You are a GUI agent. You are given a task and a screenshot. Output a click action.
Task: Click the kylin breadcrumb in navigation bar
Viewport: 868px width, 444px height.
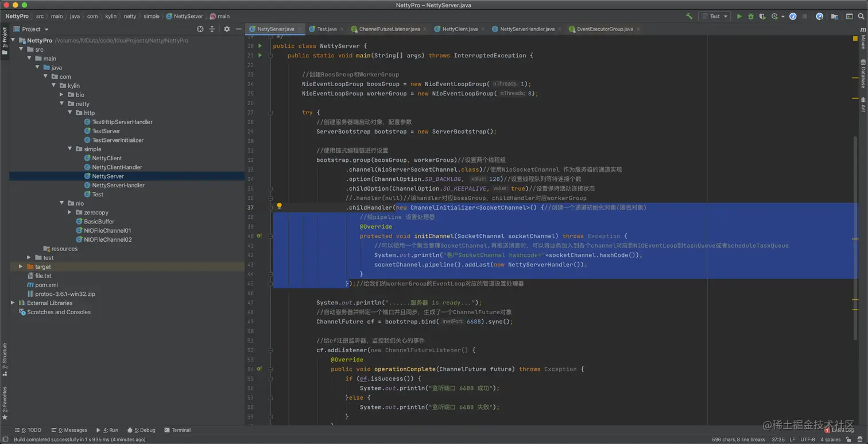111,16
